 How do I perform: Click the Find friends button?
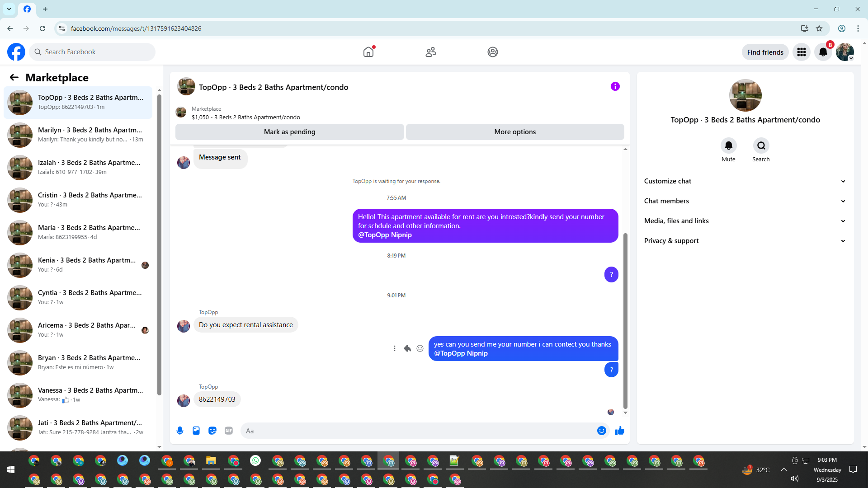765,52
